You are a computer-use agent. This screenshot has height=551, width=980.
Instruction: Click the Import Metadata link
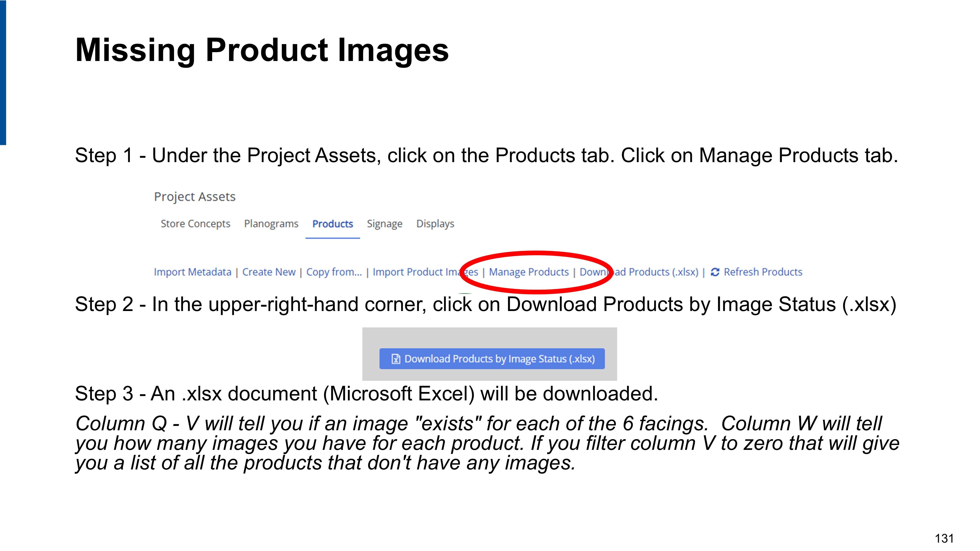coord(193,272)
